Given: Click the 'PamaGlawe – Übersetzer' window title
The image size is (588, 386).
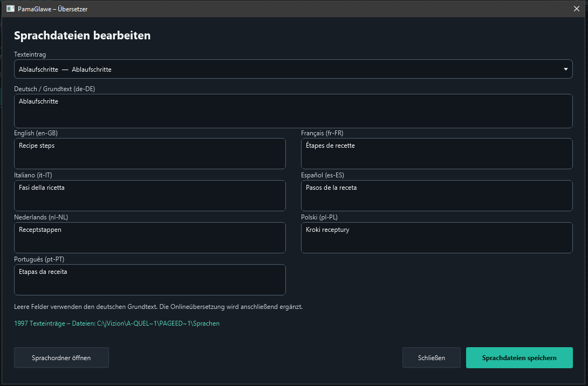Looking at the screenshot, I should point(52,9).
